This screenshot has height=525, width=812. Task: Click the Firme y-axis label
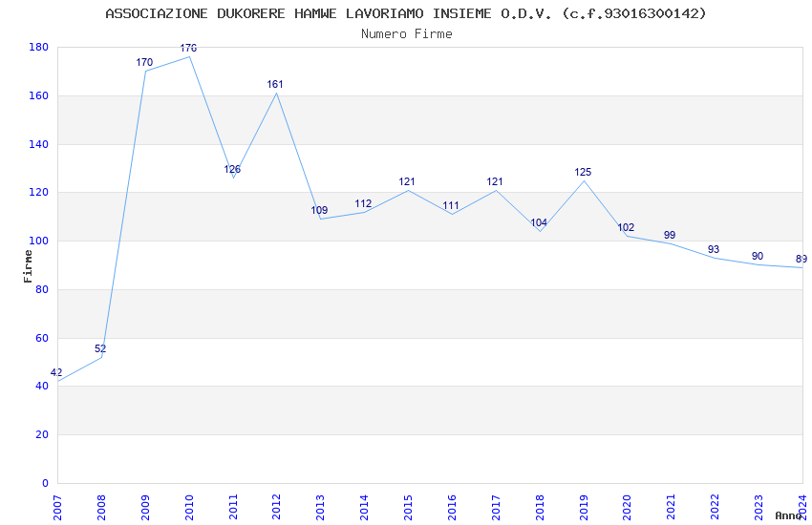pyautogui.click(x=28, y=266)
